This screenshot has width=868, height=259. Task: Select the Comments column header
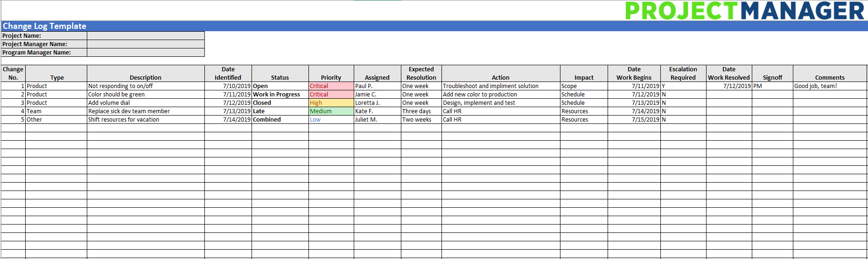pyautogui.click(x=830, y=74)
